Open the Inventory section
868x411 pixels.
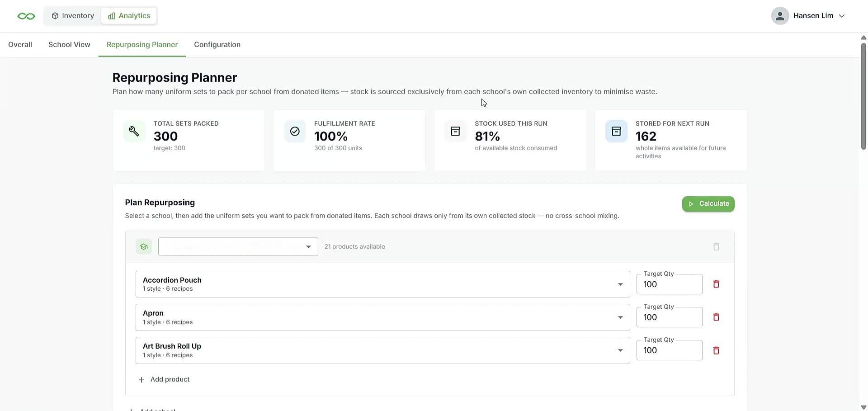[73, 16]
